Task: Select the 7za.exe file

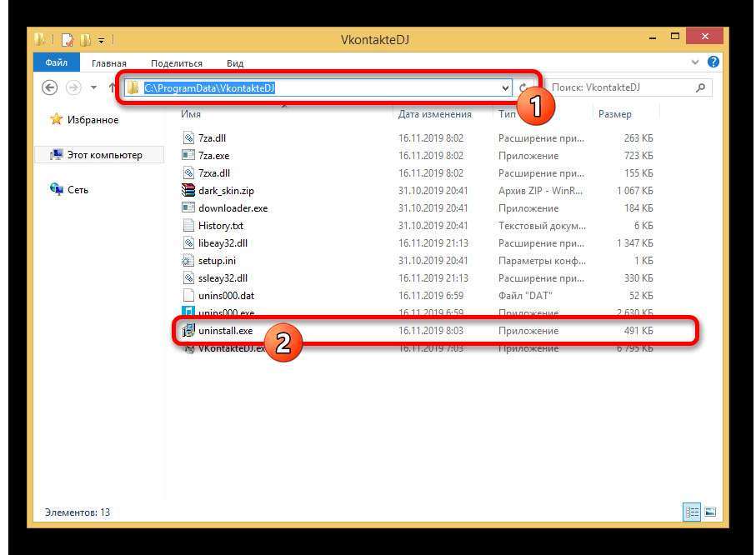Action: pyautogui.click(x=213, y=156)
